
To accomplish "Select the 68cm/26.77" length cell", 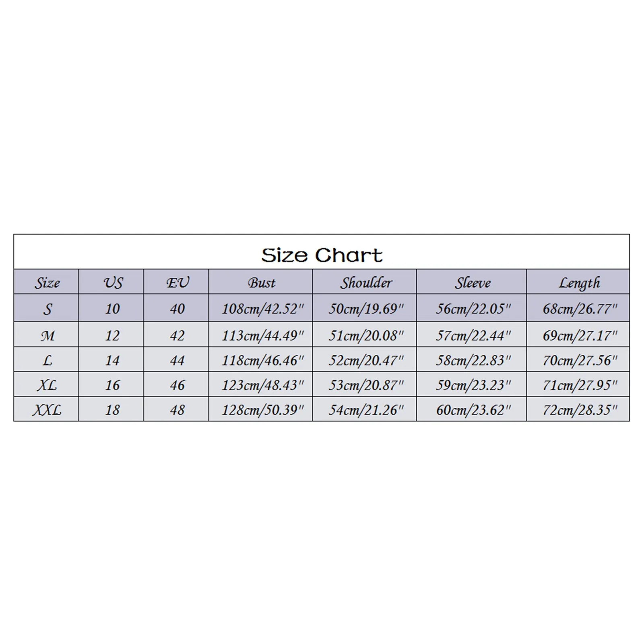I will (x=580, y=309).
